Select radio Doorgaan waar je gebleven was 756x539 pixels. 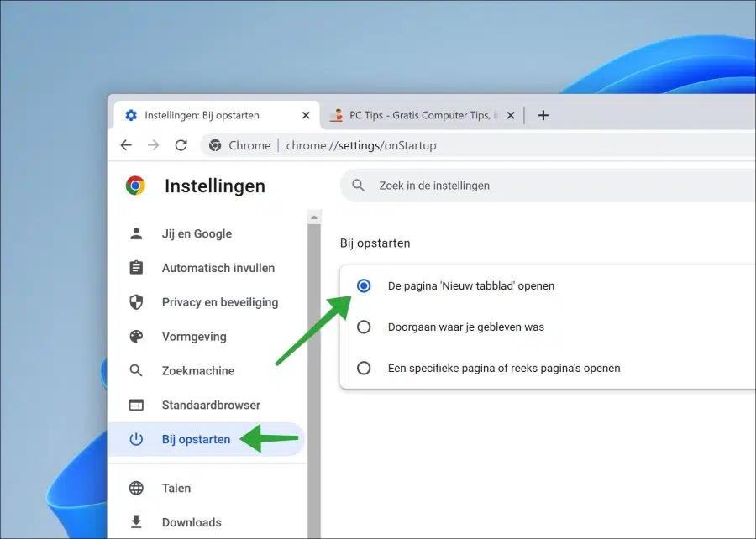click(x=364, y=327)
